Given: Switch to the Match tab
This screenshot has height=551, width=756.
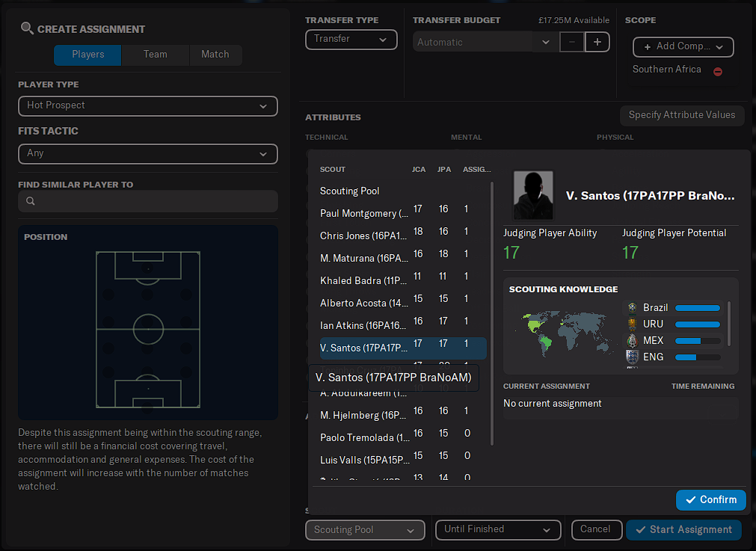Looking at the screenshot, I should (x=215, y=55).
